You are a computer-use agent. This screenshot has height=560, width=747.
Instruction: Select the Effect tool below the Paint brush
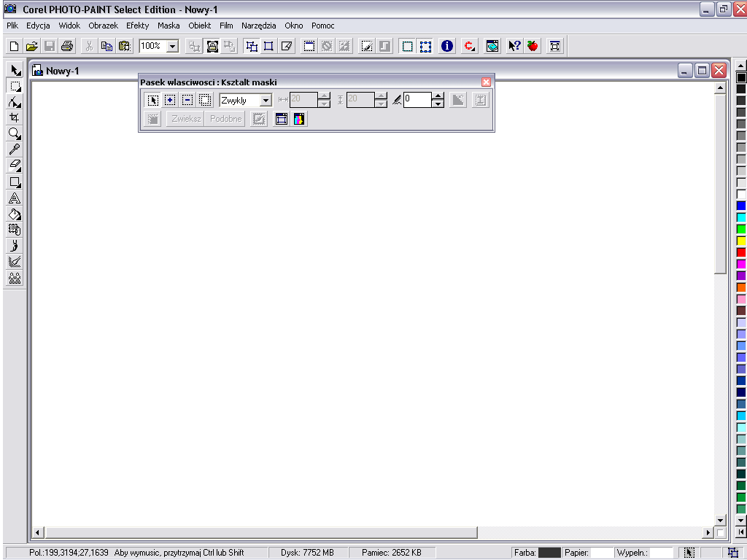15,262
